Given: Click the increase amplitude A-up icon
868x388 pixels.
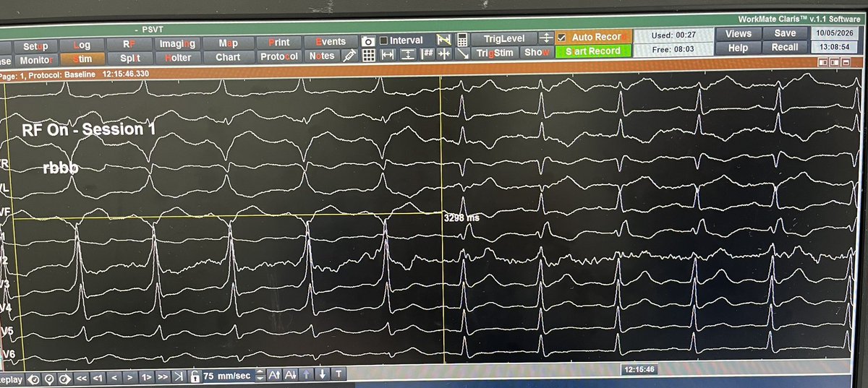Looking at the screenshot, I should [x=274, y=374].
